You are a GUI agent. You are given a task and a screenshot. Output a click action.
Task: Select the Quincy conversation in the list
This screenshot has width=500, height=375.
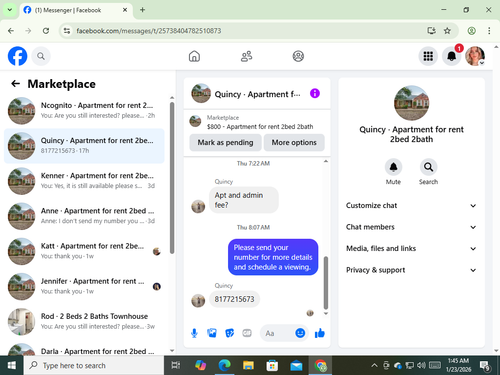pos(84,146)
